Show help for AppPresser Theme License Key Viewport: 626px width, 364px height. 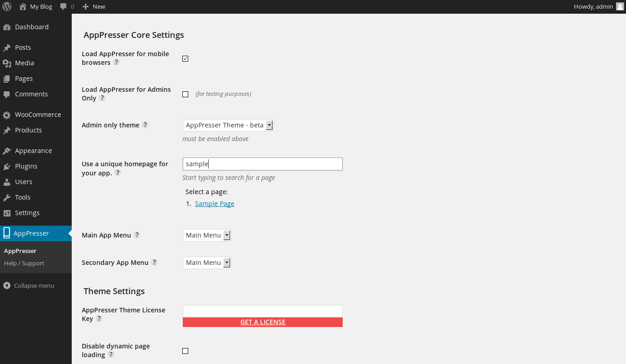(99, 318)
